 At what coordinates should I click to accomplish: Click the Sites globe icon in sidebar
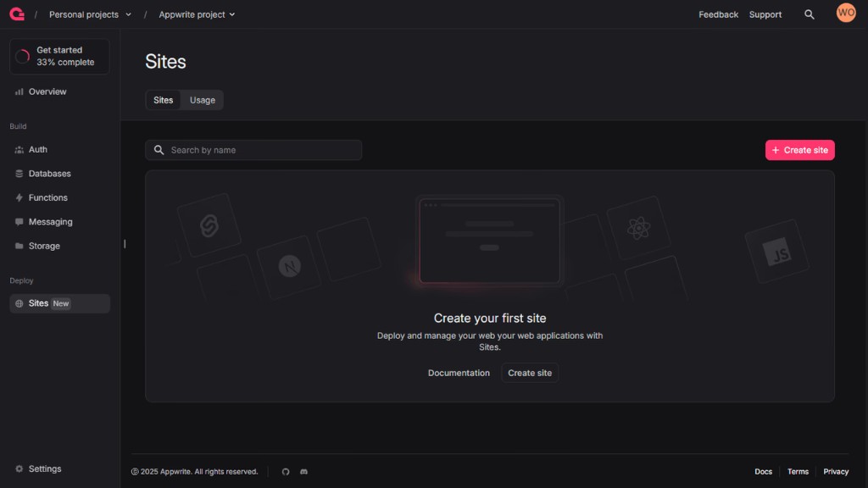coord(19,304)
